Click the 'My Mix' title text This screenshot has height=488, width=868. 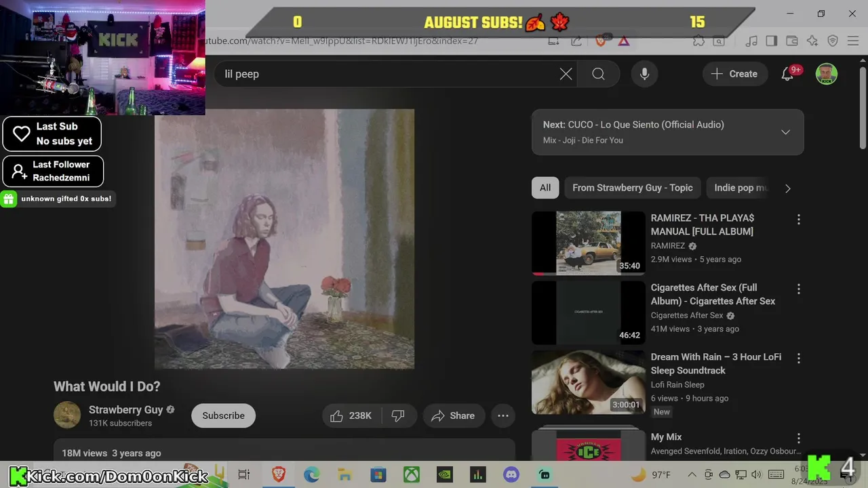click(x=666, y=437)
